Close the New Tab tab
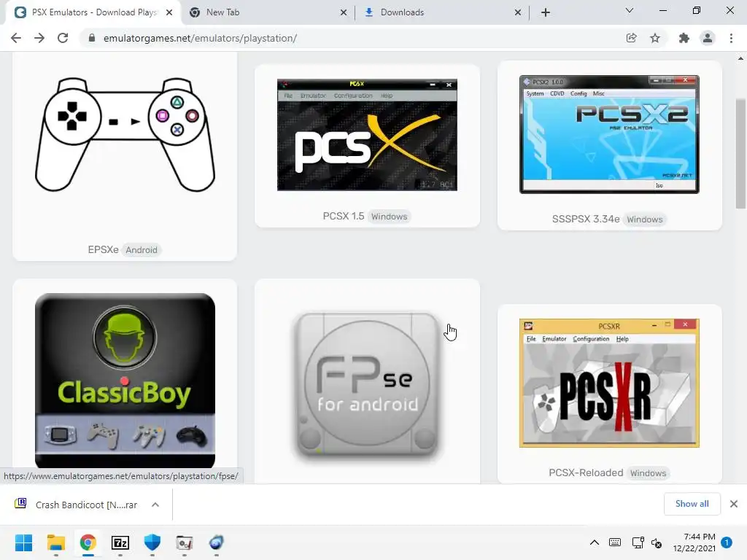The image size is (747, 560). [x=344, y=13]
